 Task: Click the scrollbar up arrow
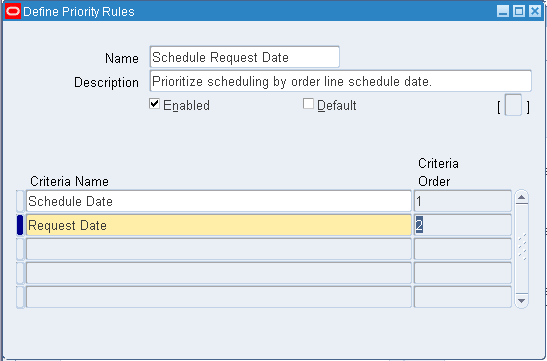522,198
